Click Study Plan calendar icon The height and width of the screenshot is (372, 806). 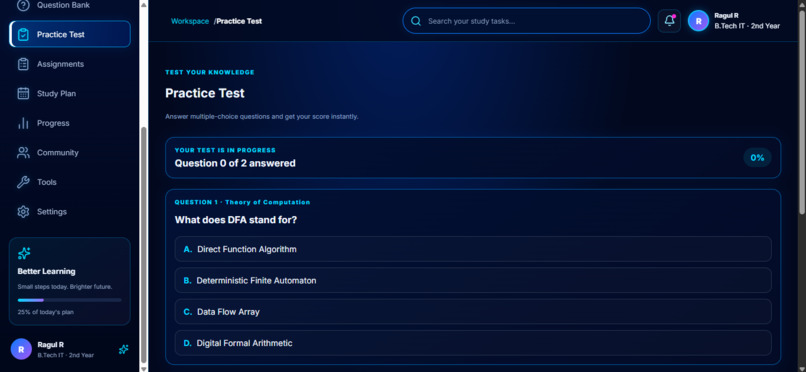click(23, 94)
